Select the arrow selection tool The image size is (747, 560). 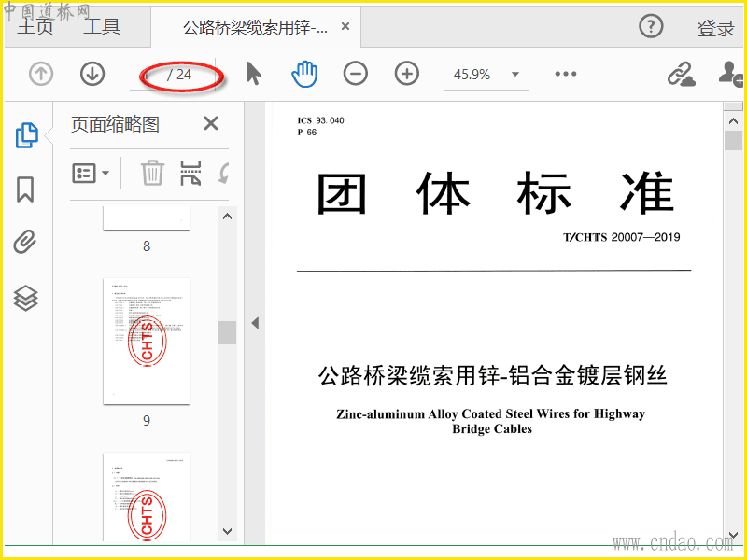click(x=254, y=74)
